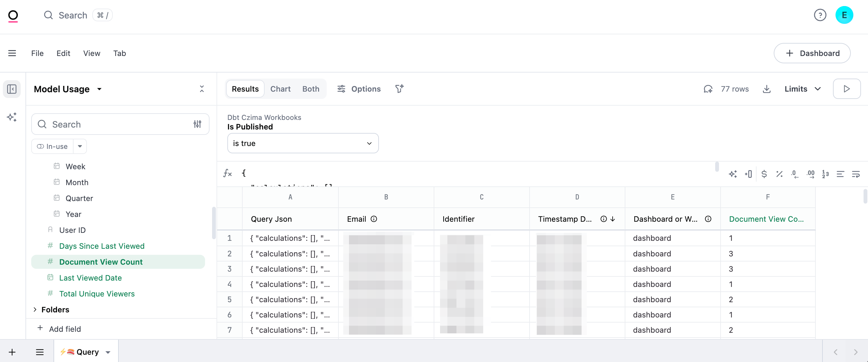This screenshot has width=868, height=362.
Task: Click the Run query play button
Action: coord(846,89)
